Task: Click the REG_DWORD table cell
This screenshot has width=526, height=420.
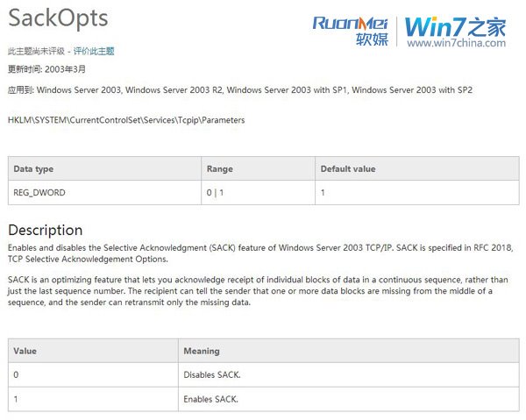Action: coord(39,192)
